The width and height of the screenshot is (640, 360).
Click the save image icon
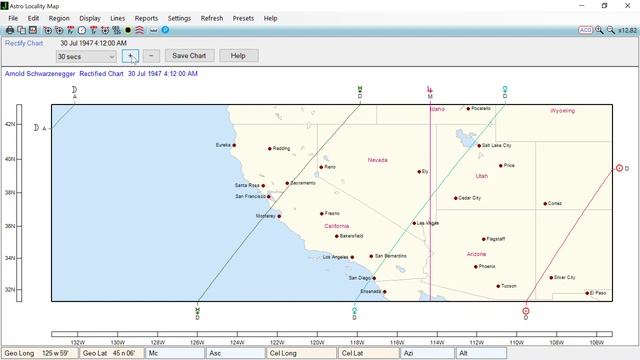33,30
